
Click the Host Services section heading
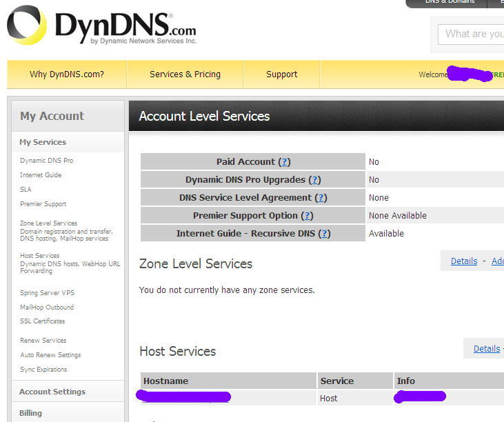[x=178, y=351]
